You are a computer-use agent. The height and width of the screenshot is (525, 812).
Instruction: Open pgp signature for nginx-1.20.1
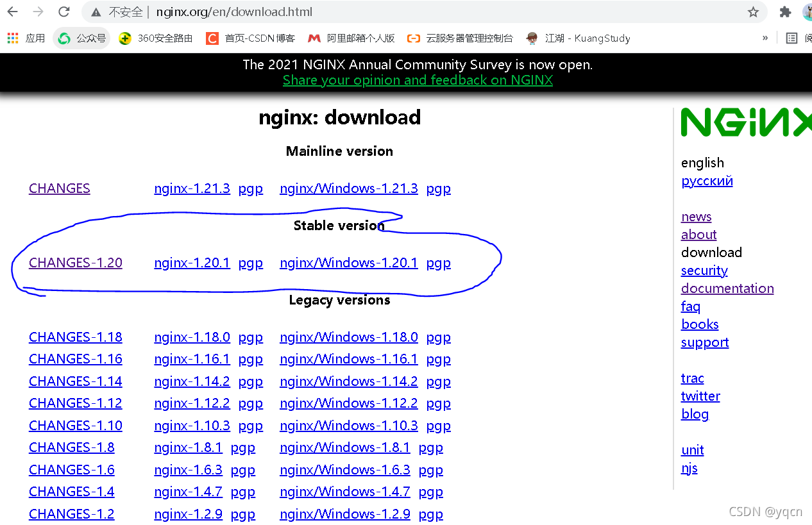[x=251, y=263]
